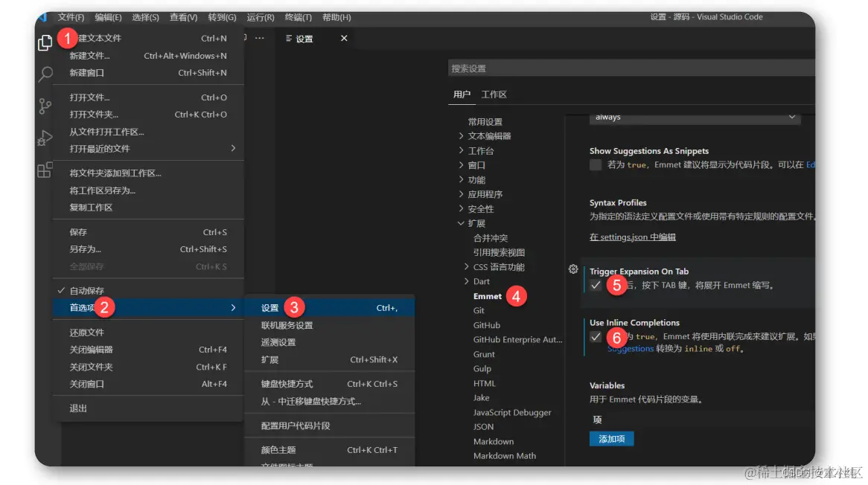
Task: Select 退出 in the File menu
Action: (x=148, y=408)
